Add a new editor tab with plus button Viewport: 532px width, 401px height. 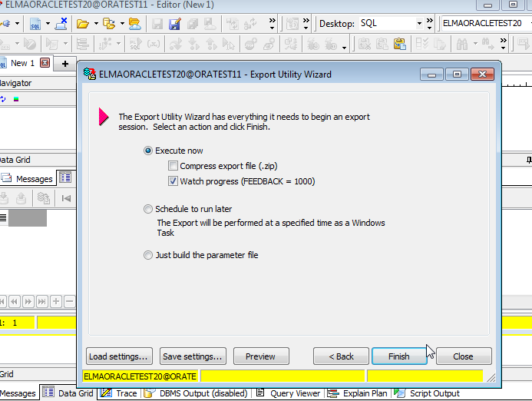pos(65,63)
